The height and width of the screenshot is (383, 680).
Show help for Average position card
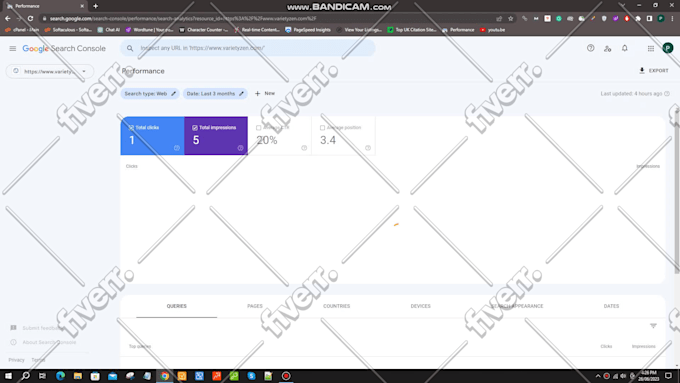pyautogui.click(x=368, y=148)
